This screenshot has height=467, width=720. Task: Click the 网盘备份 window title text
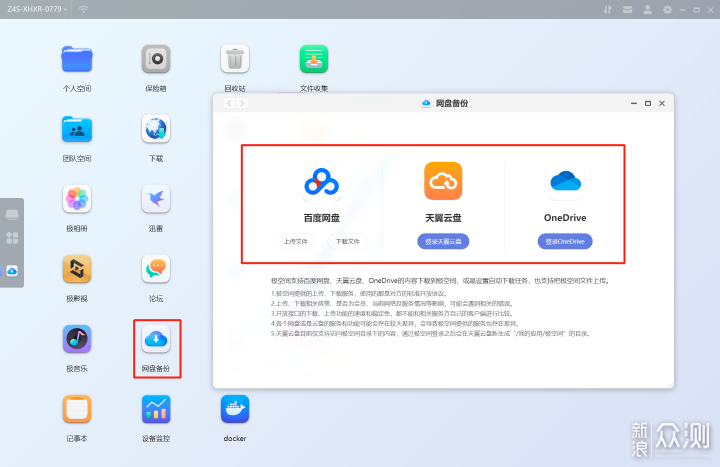click(452, 103)
